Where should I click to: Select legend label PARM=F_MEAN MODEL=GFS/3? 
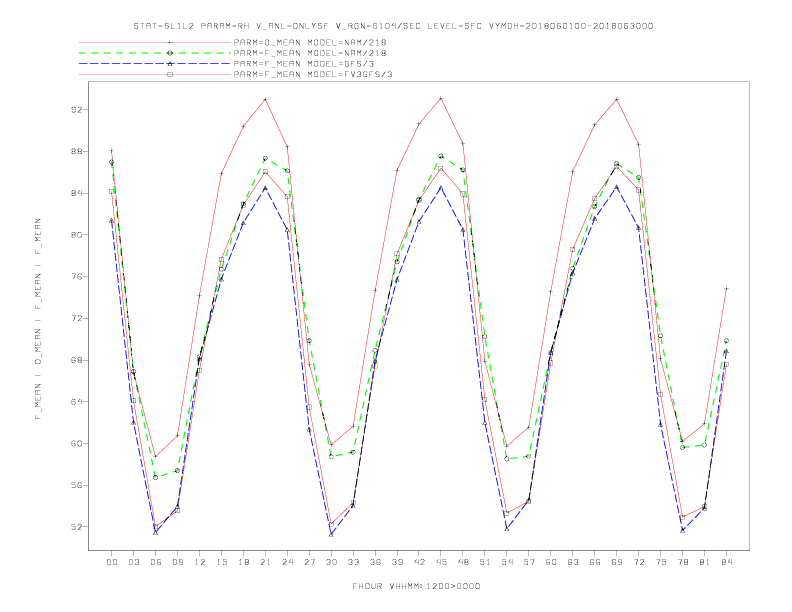coord(304,64)
